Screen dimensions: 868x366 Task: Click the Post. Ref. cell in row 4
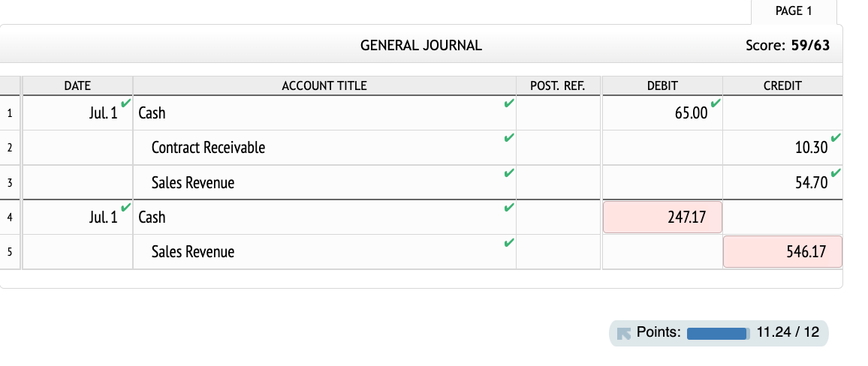pyautogui.click(x=558, y=217)
